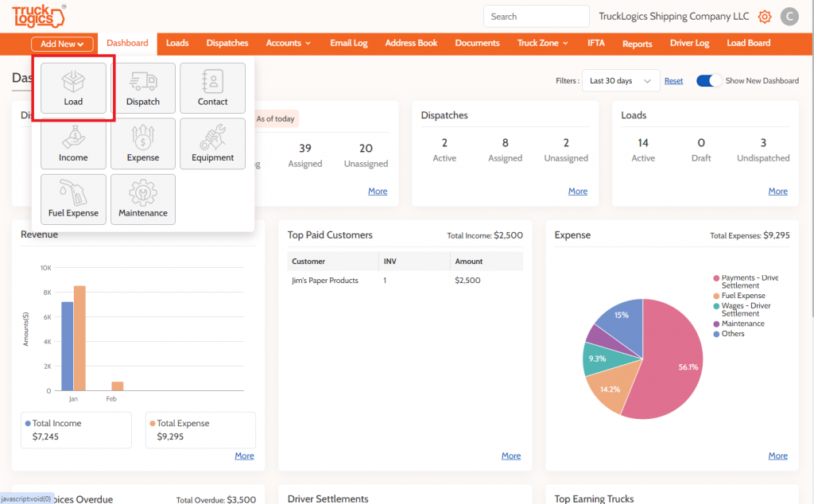Click the Wages - Driver Settlement legend dot

click(x=716, y=306)
